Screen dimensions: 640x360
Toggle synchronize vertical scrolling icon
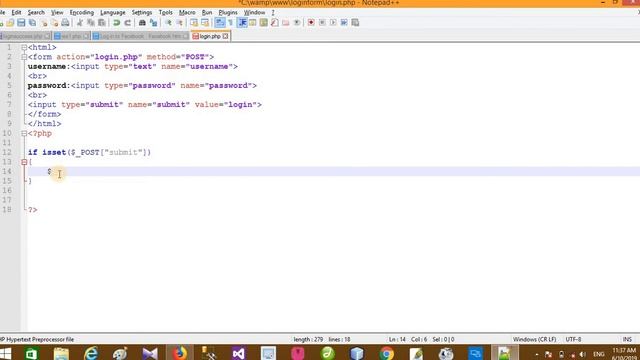pyautogui.click(x=194, y=22)
